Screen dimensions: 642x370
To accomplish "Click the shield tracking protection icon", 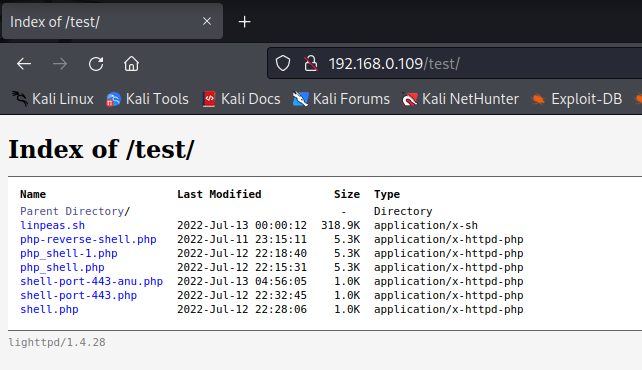I will (x=283, y=63).
